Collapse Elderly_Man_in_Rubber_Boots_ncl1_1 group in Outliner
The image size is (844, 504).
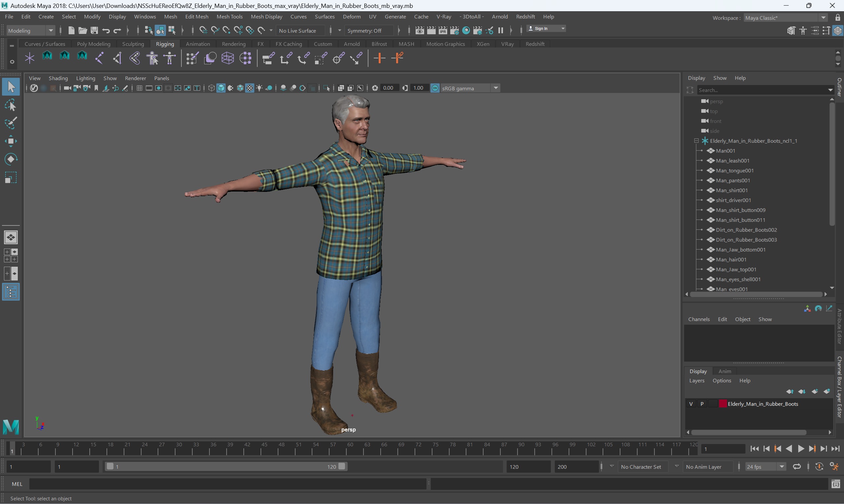(696, 141)
